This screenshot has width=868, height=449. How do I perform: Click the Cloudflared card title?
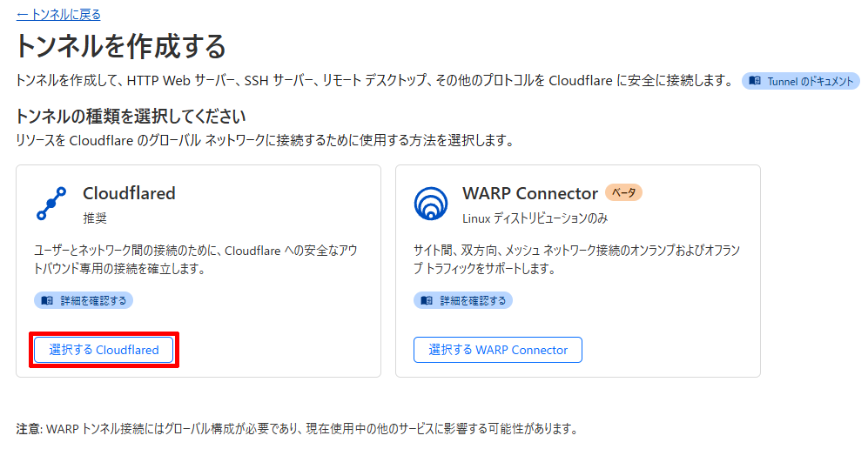tap(129, 193)
